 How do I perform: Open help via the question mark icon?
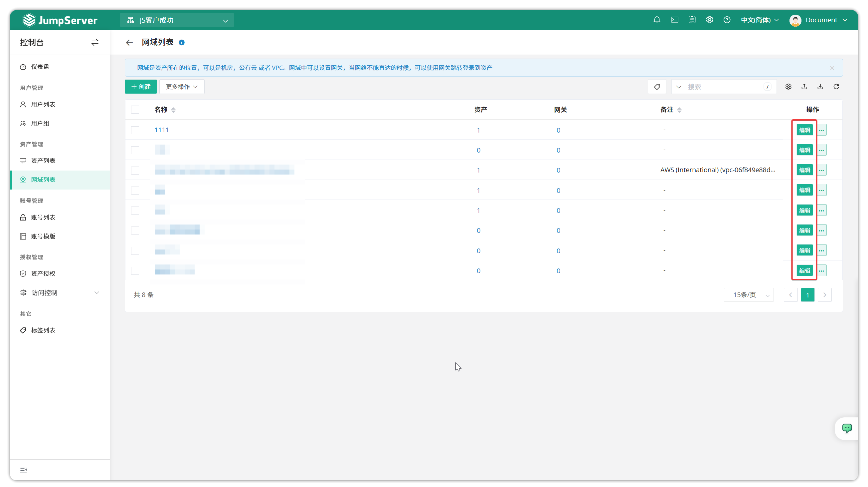pyautogui.click(x=727, y=20)
